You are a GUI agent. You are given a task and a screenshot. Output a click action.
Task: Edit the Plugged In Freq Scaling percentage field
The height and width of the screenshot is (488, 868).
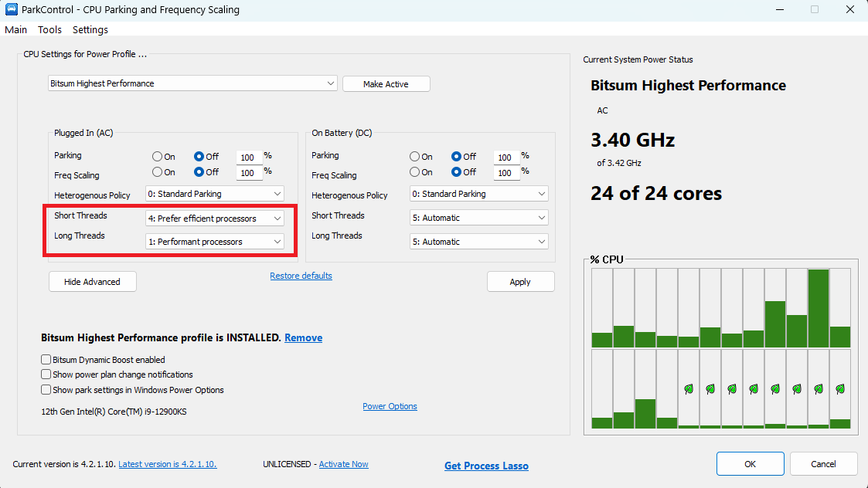[249, 173]
